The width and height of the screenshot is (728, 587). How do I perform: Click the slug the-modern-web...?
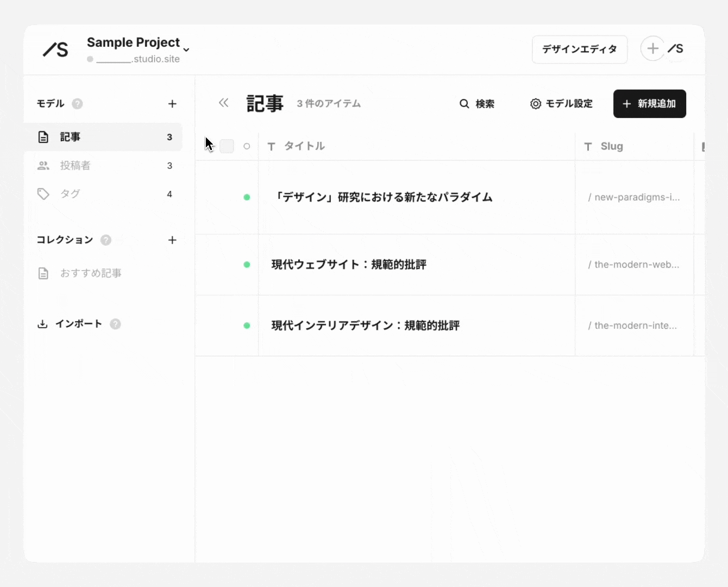point(633,265)
